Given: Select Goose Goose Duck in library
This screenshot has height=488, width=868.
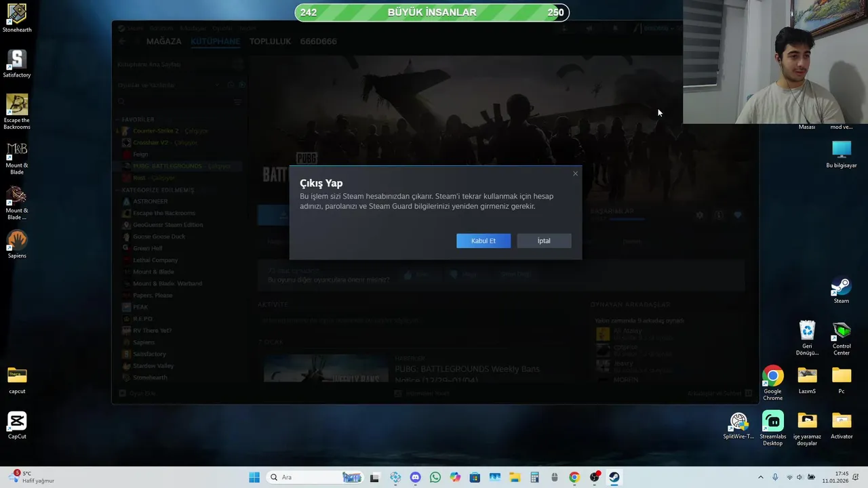Looking at the screenshot, I should click(x=159, y=237).
